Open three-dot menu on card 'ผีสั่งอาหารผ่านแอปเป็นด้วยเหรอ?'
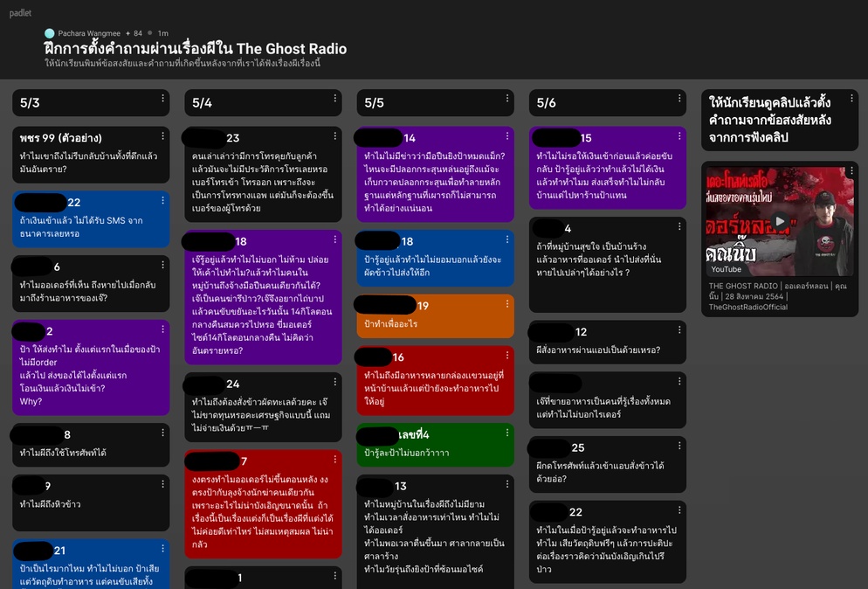 [679, 329]
